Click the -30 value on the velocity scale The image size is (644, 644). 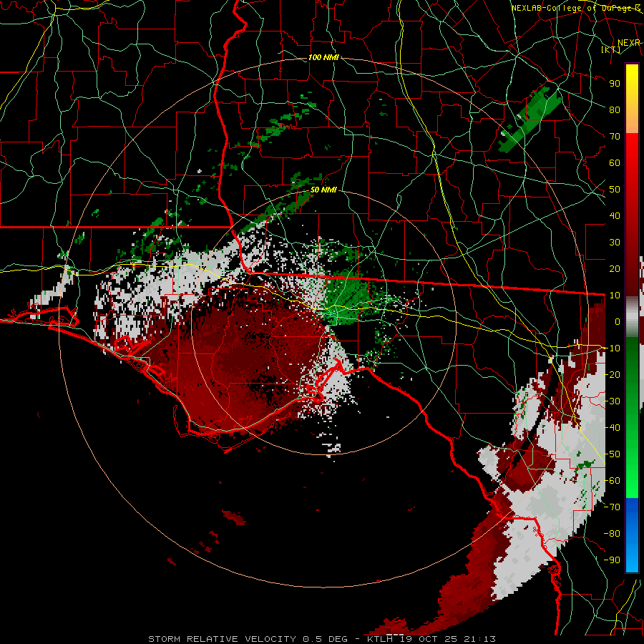coord(612,401)
